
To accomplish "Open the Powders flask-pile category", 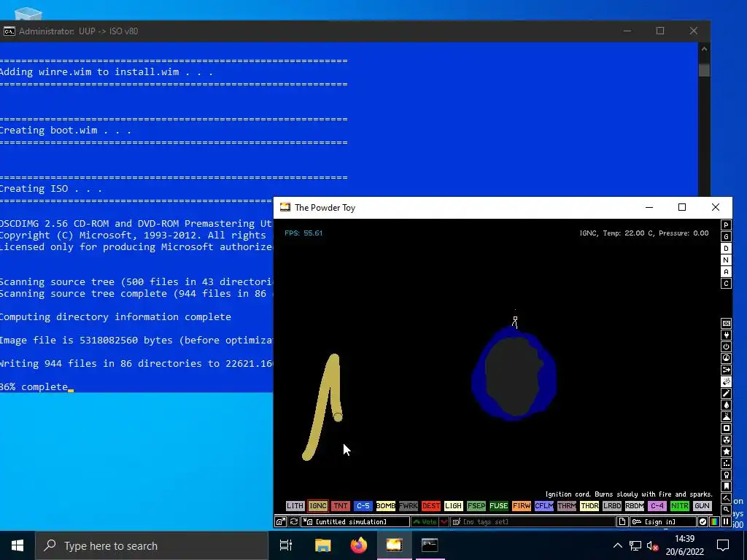I will (726, 416).
